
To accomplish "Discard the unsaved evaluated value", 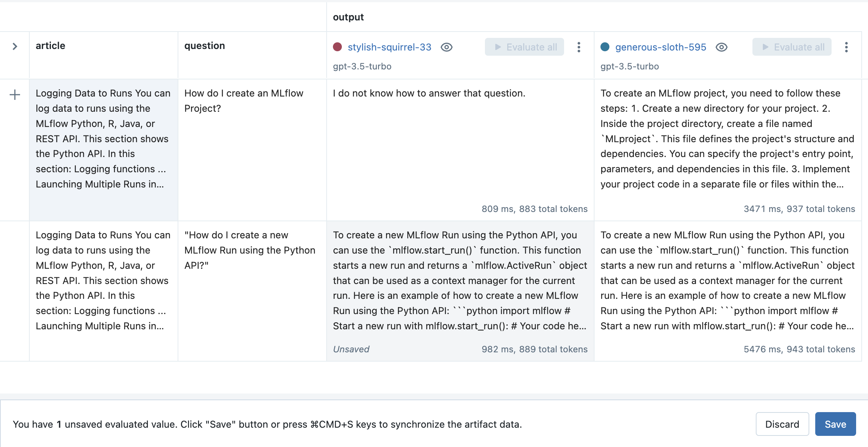I will [782, 424].
